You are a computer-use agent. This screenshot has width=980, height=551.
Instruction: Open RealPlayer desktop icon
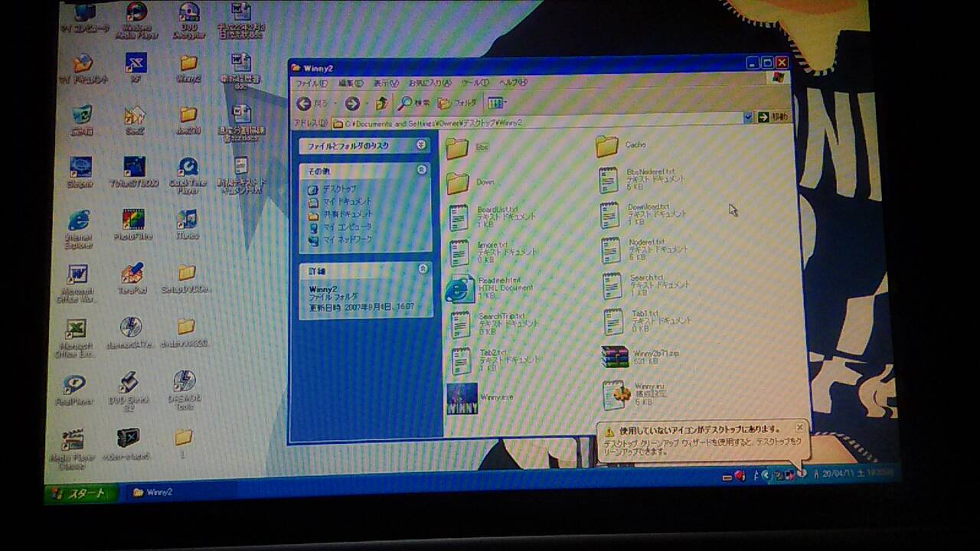click(74, 390)
